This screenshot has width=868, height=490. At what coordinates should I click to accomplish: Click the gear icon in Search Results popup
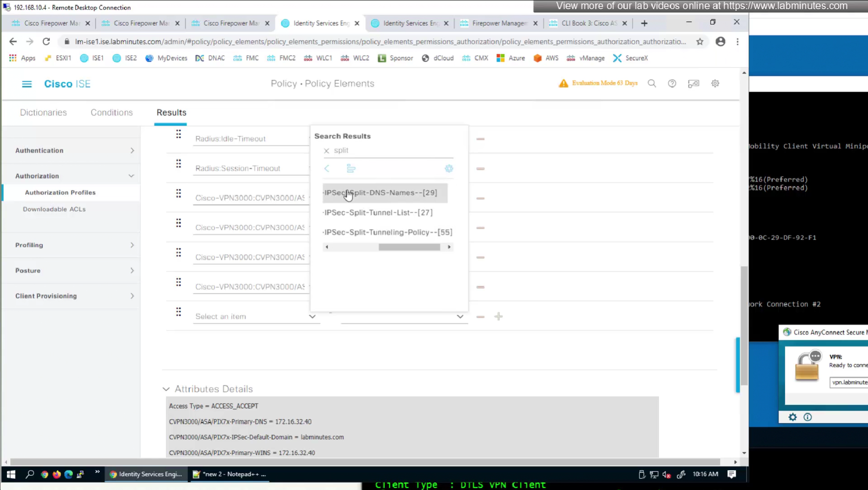(x=449, y=169)
